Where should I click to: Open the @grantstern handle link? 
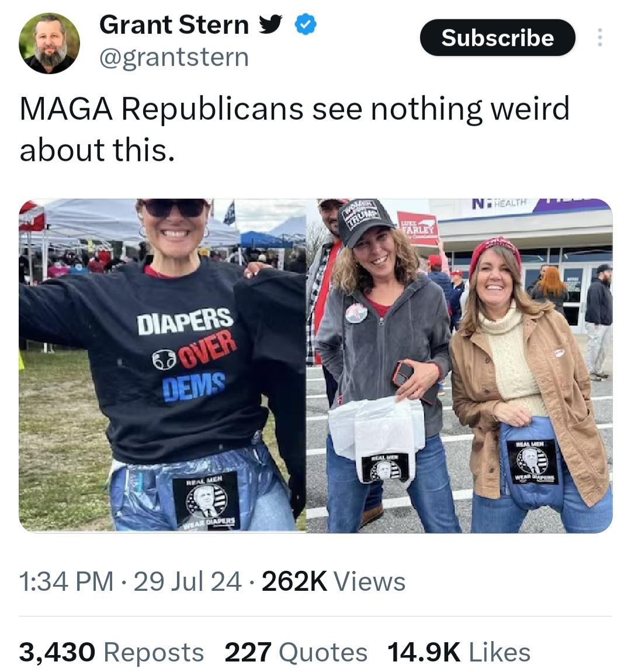[x=174, y=57]
